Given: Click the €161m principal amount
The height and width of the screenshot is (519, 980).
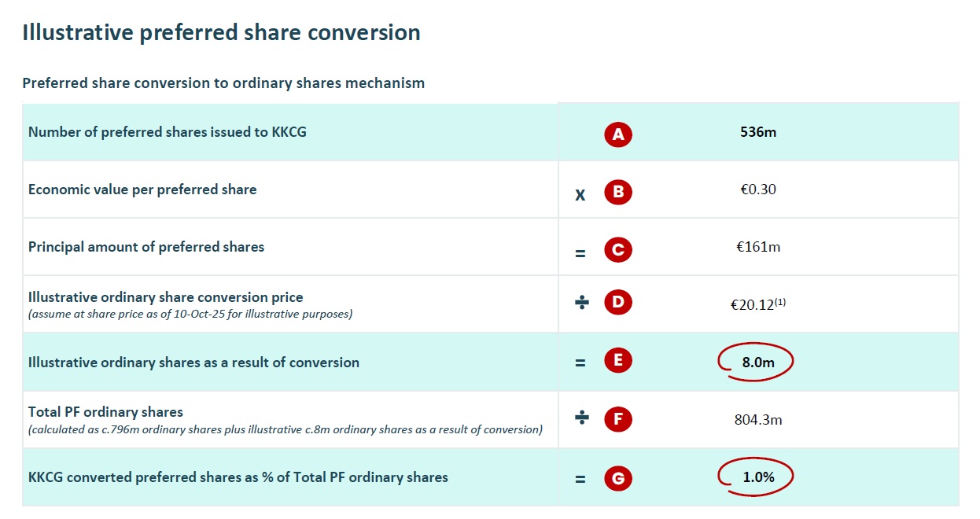Looking at the screenshot, I should [758, 247].
